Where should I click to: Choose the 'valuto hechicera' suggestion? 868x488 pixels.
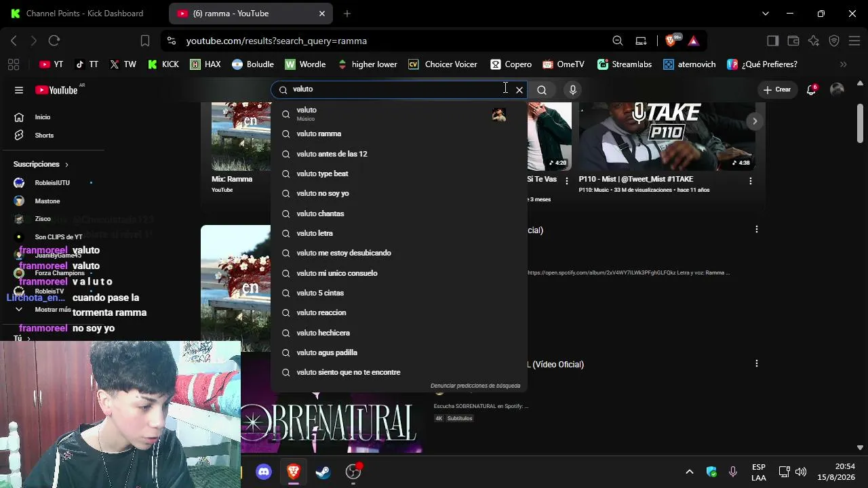(x=399, y=333)
